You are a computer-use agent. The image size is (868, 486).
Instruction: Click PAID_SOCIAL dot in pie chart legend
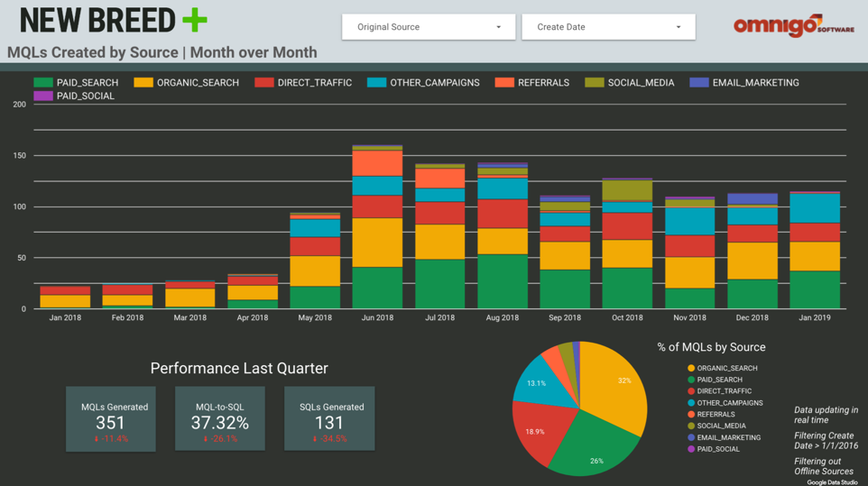coord(691,449)
